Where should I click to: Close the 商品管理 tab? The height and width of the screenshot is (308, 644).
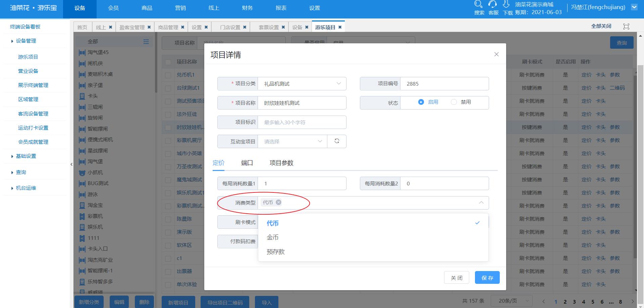click(x=182, y=27)
